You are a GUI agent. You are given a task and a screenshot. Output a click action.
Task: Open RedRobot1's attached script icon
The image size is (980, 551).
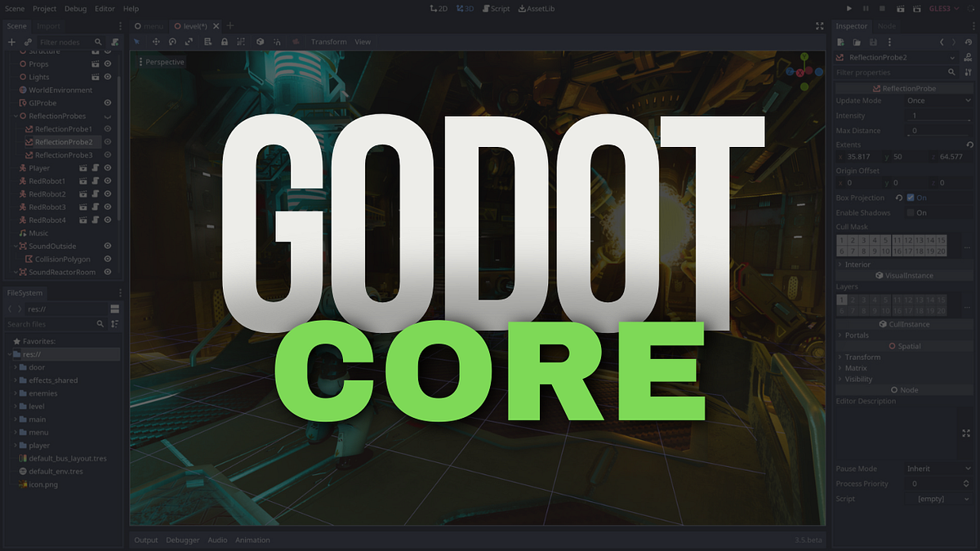[x=96, y=181]
